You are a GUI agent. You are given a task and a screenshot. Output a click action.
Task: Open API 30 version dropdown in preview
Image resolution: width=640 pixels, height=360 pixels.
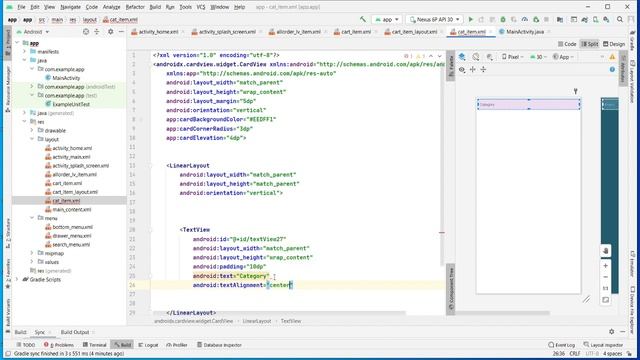pyautogui.click(x=538, y=57)
